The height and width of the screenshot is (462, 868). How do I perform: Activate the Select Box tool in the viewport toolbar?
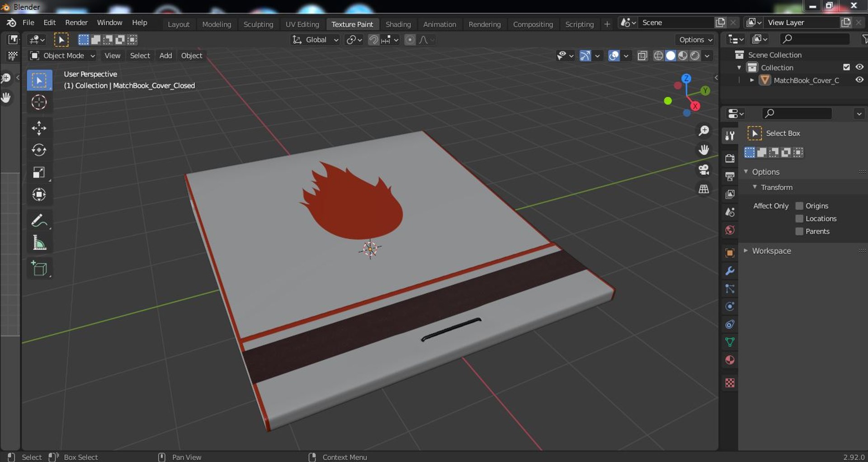pos(39,80)
